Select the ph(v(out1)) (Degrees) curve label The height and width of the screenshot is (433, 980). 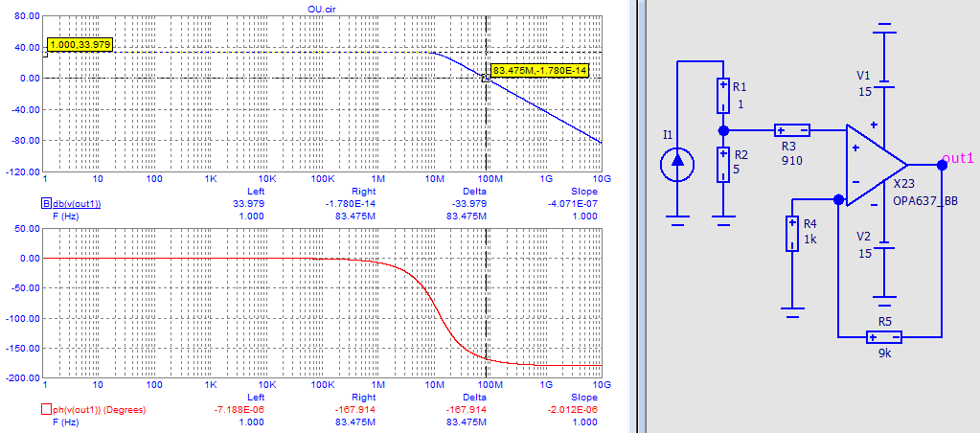click(101, 410)
